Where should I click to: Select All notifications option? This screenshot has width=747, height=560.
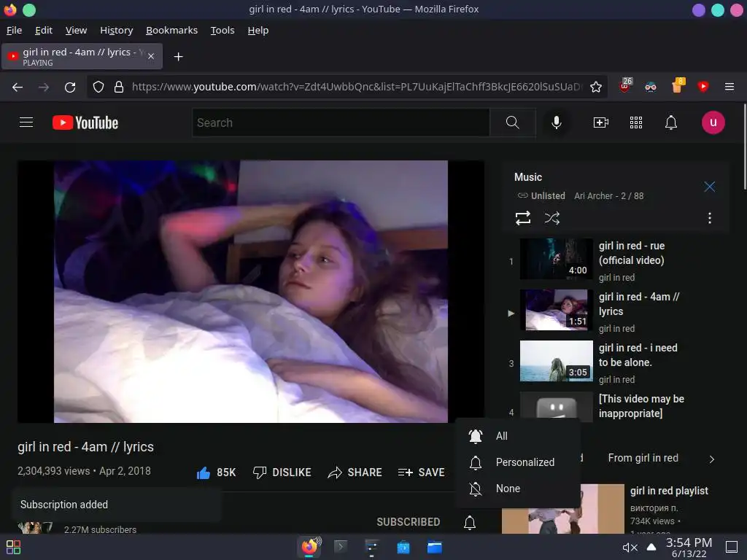tap(518, 436)
